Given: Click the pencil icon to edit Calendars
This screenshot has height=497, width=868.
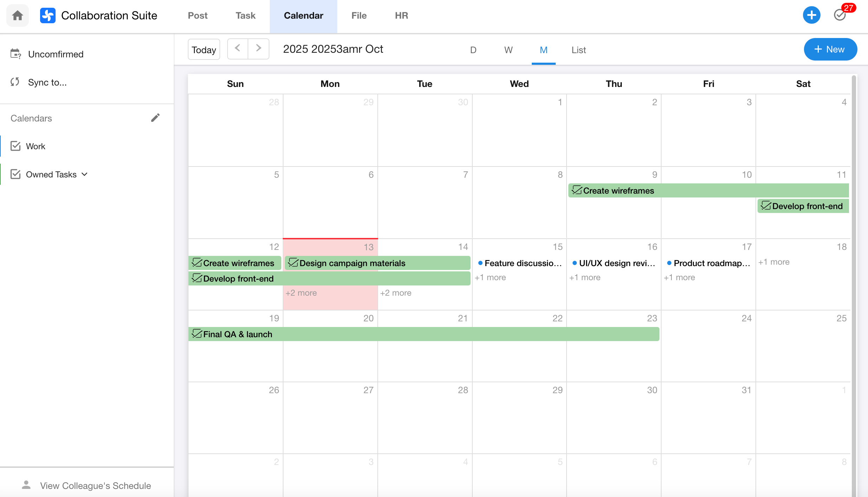Looking at the screenshot, I should click(155, 118).
